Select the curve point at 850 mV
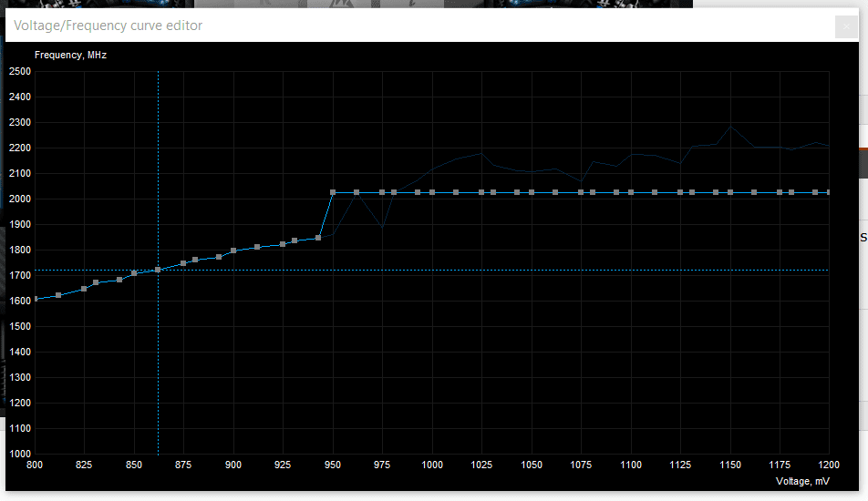Viewport: 868px width, 501px height. (134, 273)
